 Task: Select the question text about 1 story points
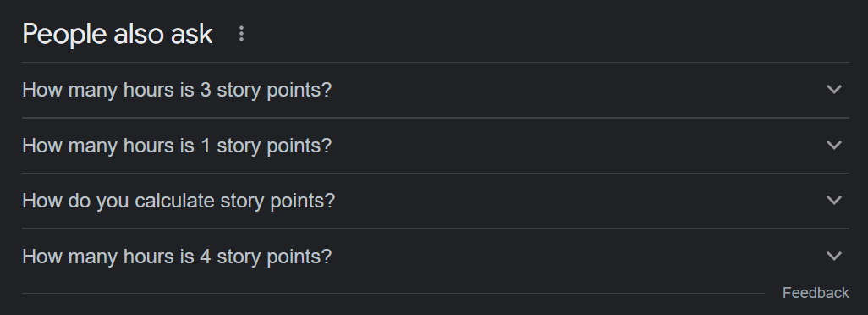[177, 146]
